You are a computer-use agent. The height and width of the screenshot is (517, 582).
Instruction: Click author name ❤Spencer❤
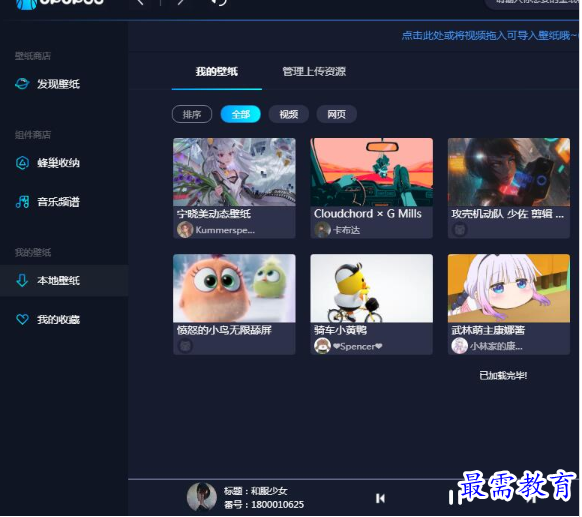pyautogui.click(x=357, y=347)
